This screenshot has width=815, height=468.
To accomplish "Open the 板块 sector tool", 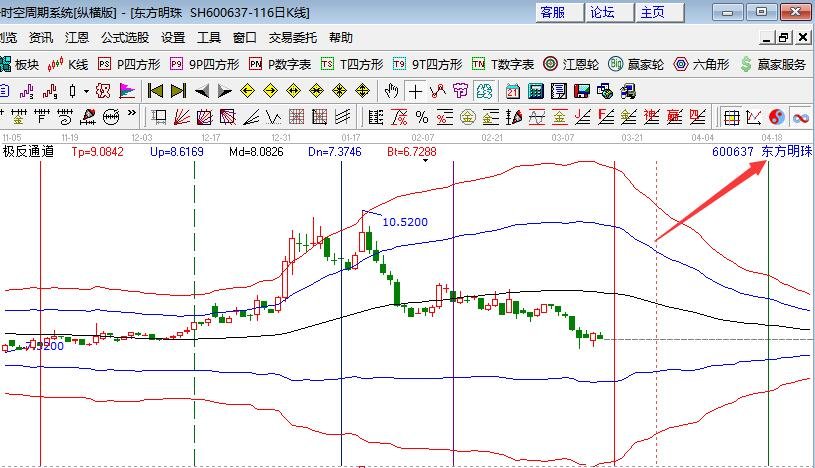I will tap(20, 64).
